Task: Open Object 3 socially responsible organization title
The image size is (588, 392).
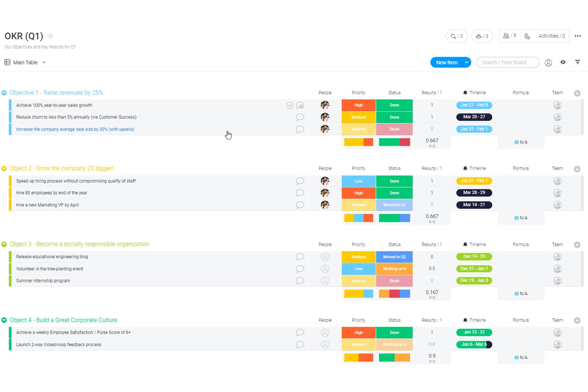Action: tap(79, 244)
